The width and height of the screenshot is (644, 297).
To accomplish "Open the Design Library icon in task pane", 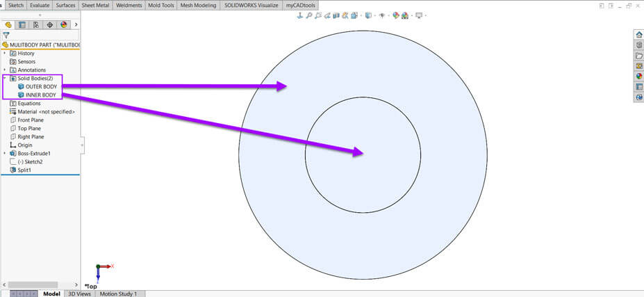I will [638, 45].
